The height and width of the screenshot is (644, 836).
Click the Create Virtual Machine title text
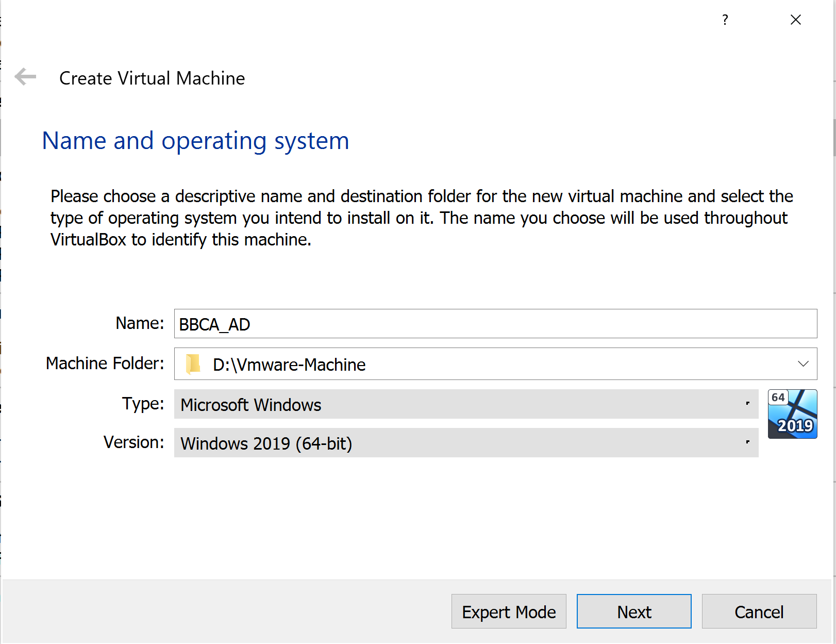(152, 78)
